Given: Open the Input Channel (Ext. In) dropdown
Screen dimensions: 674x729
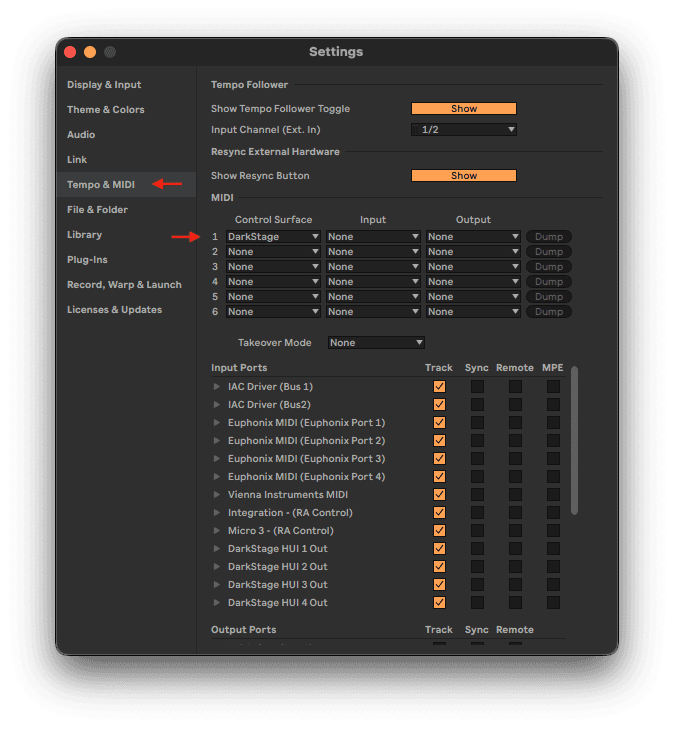Looking at the screenshot, I should 463,129.
